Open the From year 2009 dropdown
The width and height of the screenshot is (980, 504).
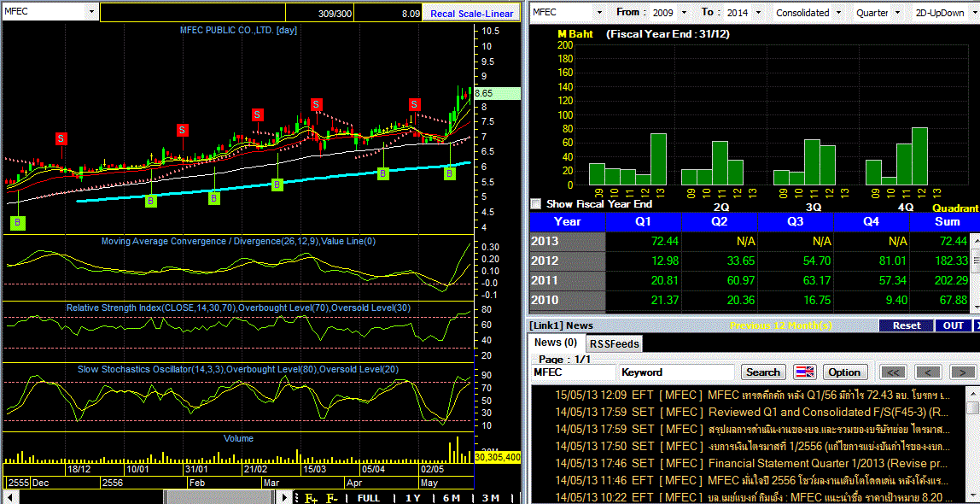[x=683, y=13]
